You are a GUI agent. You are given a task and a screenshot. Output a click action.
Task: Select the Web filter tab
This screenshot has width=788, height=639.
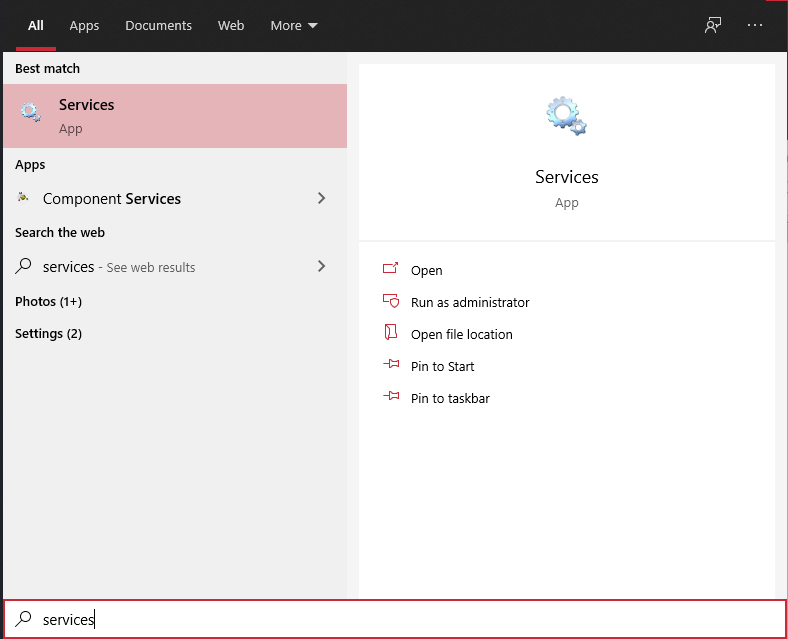pos(231,26)
